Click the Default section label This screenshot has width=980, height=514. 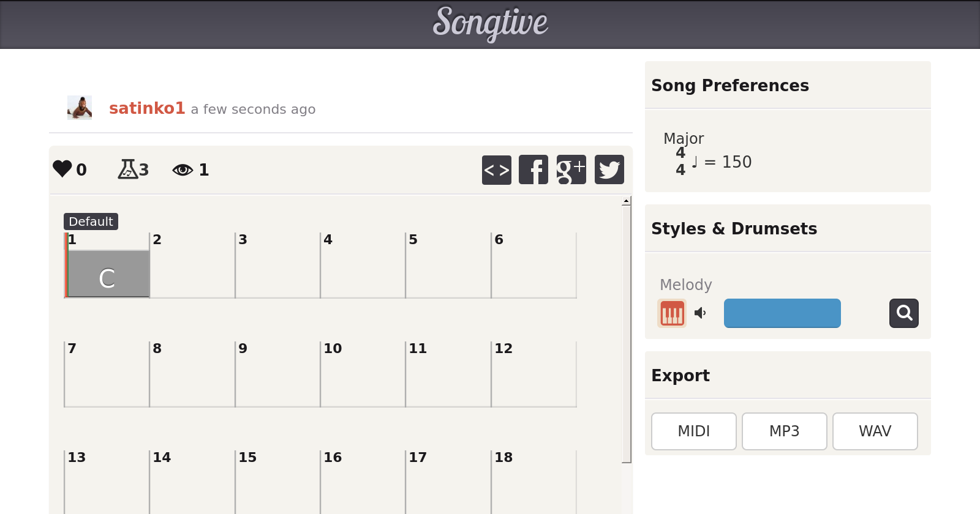click(91, 222)
